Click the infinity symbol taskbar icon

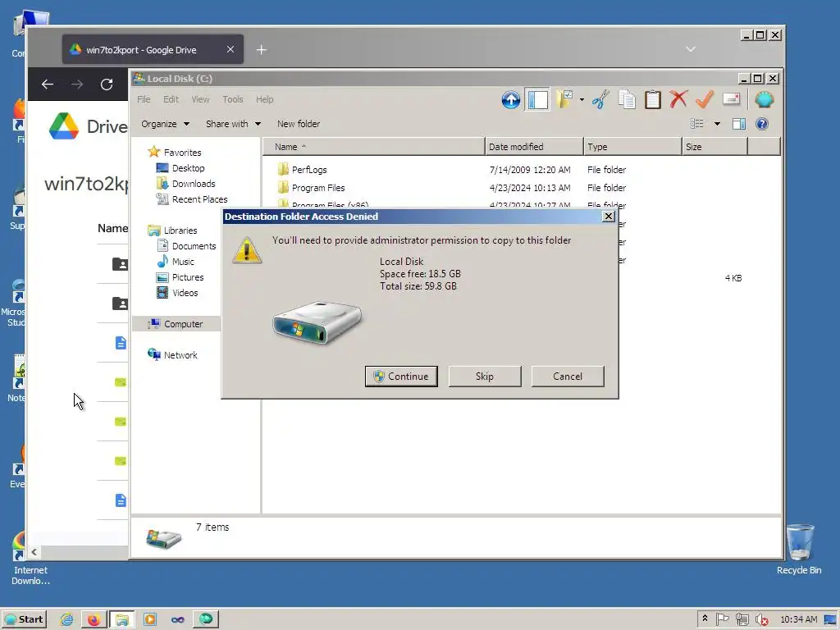coord(178,620)
